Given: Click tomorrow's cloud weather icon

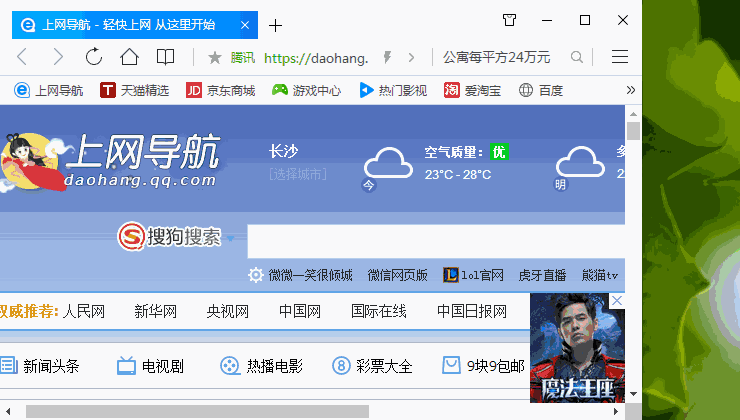Looking at the screenshot, I should tap(580, 162).
